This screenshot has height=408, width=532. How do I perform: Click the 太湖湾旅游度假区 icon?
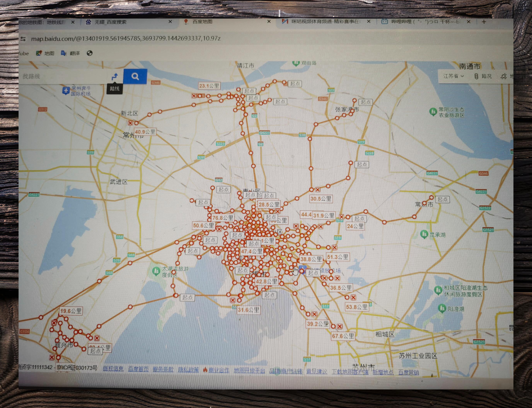click(156, 271)
